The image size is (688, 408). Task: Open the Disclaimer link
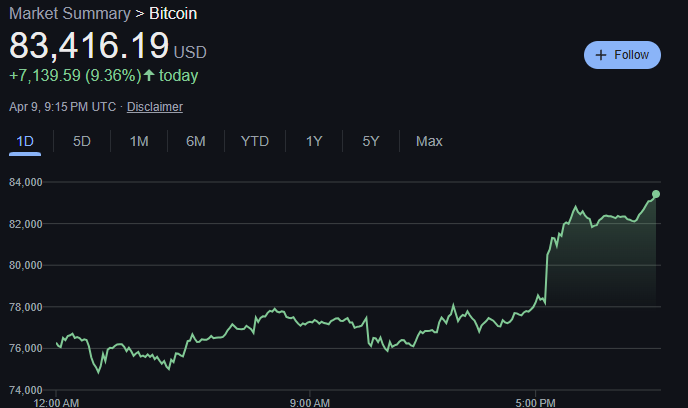tap(155, 107)
